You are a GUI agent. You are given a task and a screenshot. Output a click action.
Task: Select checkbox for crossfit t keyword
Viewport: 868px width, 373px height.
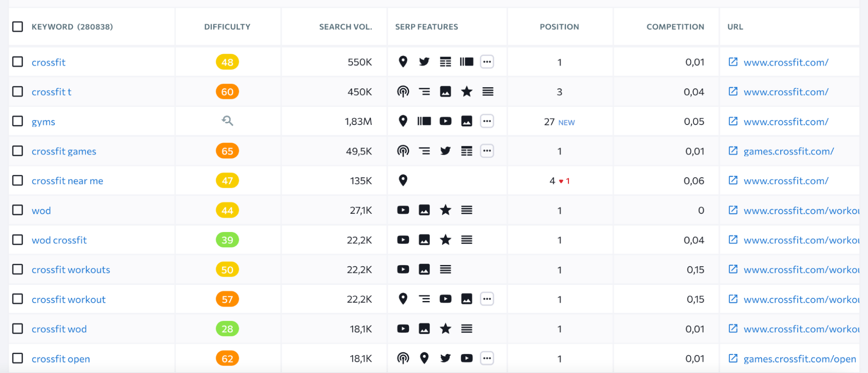18,92
